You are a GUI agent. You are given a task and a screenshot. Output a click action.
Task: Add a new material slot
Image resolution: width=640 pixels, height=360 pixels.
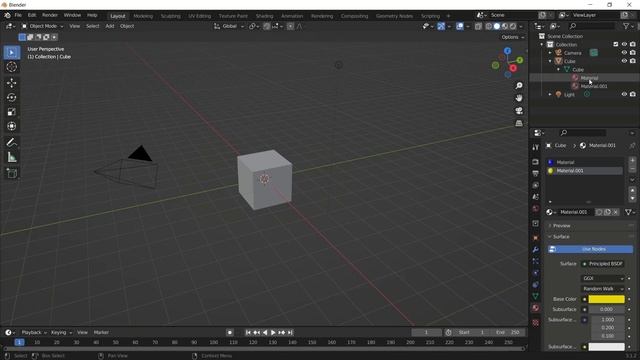click(632, 160)
